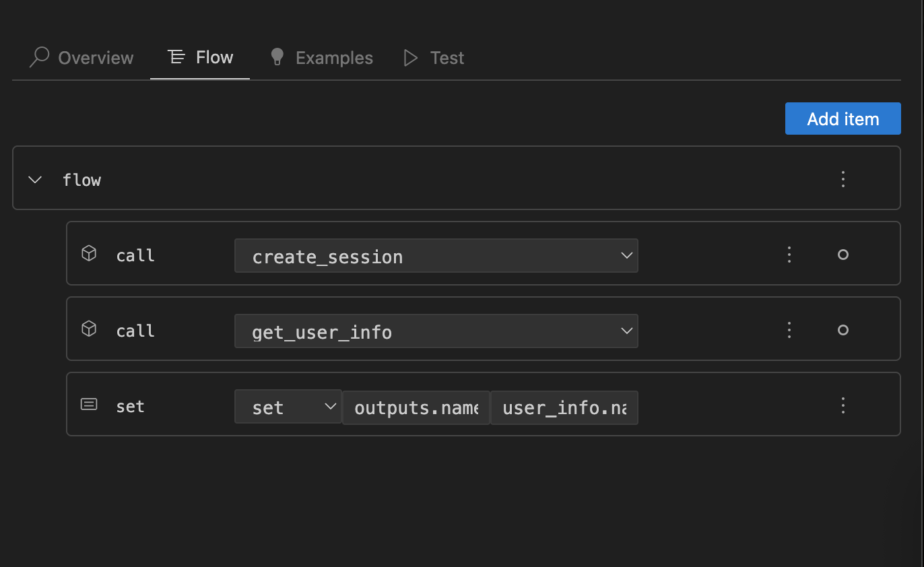Toggle the circle on create_session row
Image resolution: width=924 pixels, height=567 pixels.
tap(843, 255)
